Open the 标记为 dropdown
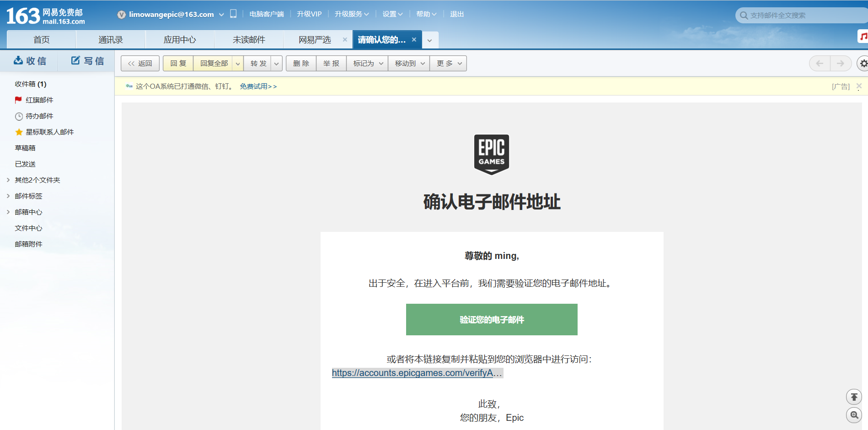868x430 pixels. point(368,64)
